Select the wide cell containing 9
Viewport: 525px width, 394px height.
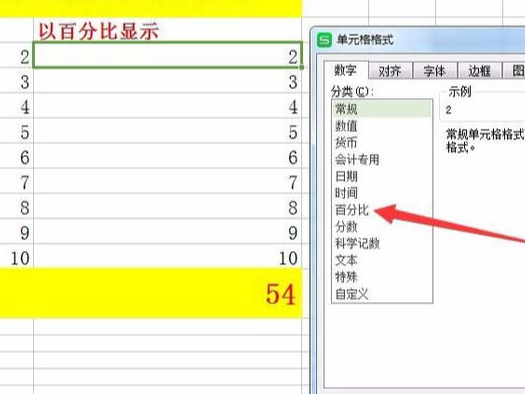pos(167,231)
